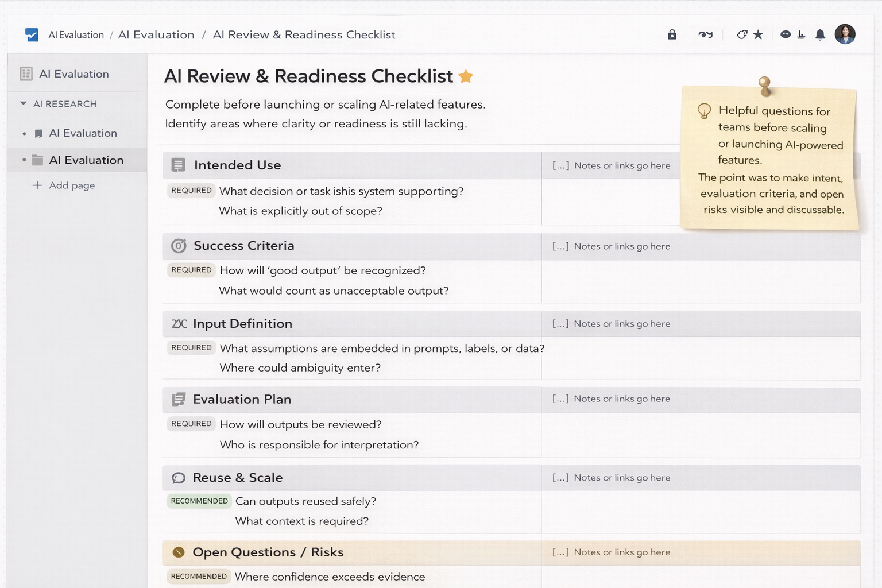Viewport: 882px width, 588px height.
Task: Select the highlighted AI Evaluation folder page
Action: click(x=77, y=160)
